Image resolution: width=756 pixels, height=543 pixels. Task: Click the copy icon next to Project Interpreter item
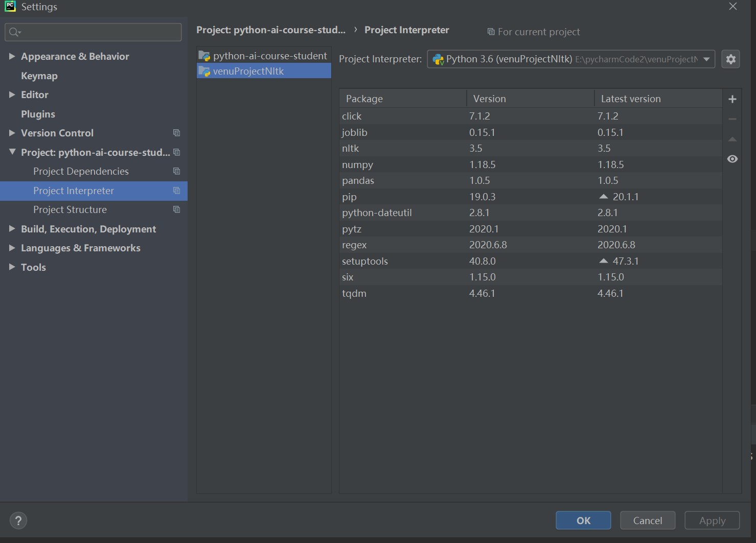177,191
